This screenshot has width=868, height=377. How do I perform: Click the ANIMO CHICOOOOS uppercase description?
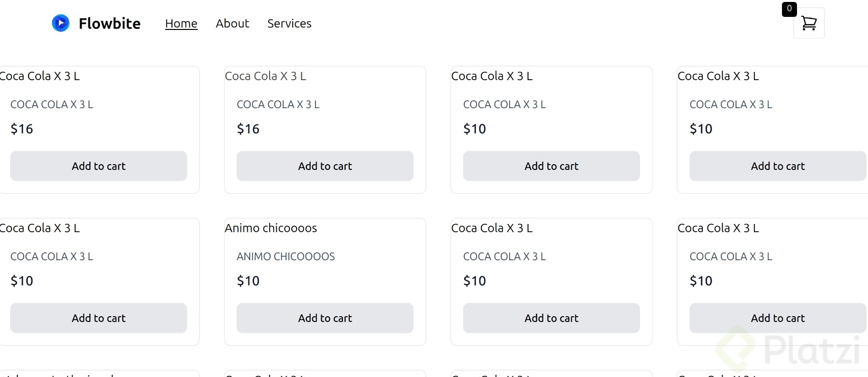coord(285,256)
